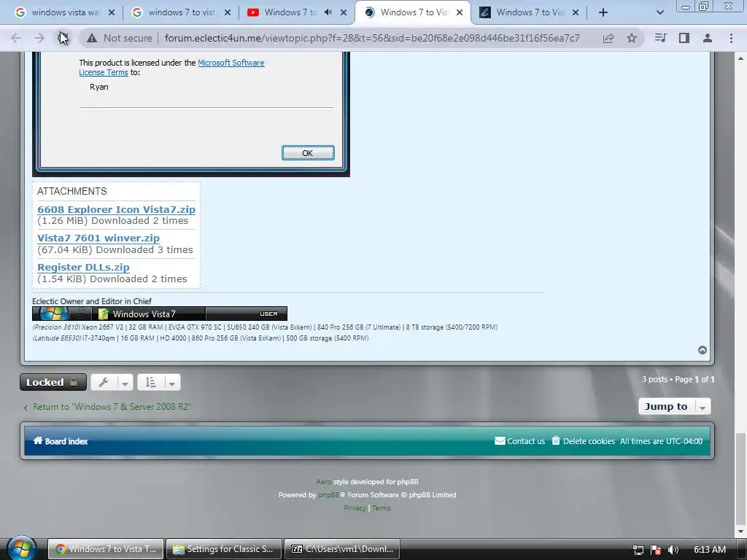Viewport: 747px width, 560px height.
Task: Download Vista7 7601 winver.zip attachment
Action: click(98, 238)
